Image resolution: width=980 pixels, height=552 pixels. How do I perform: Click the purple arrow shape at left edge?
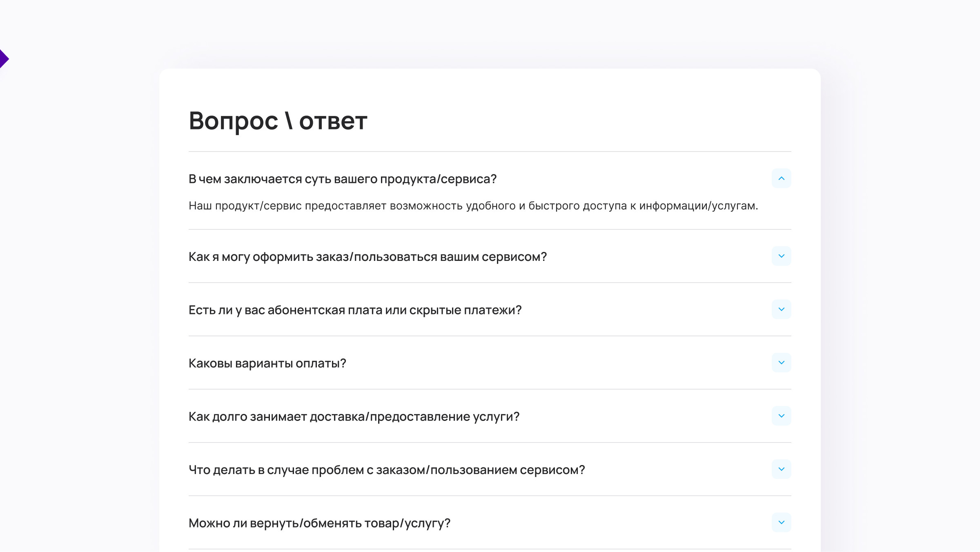(x=3, y=59)
